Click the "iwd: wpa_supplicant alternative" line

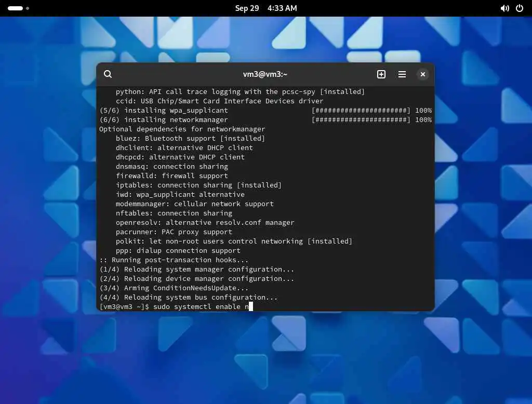[x=180, y=194]
